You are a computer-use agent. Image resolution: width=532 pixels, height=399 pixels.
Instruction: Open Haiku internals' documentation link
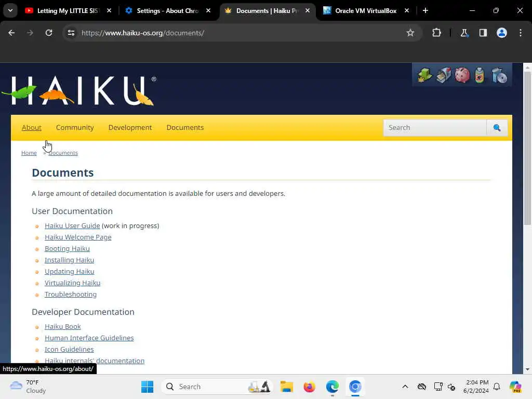[x=95, y=361]
